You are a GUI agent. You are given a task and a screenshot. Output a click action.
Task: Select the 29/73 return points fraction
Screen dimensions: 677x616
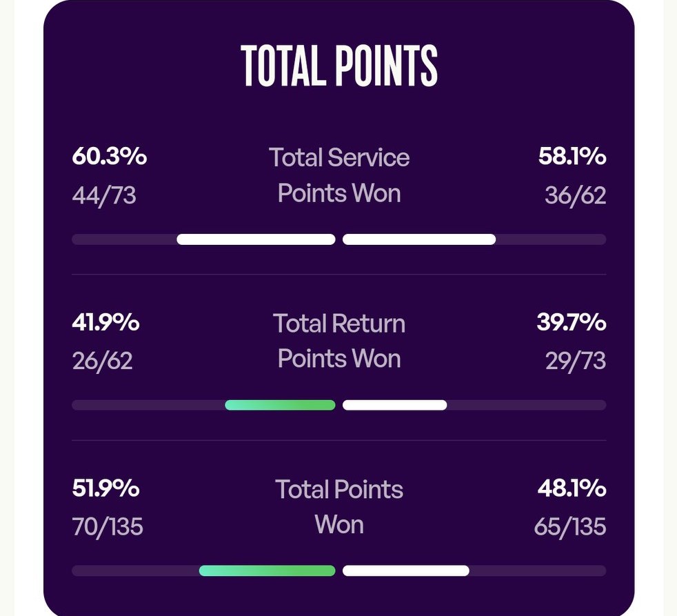[x=575, y=361]
